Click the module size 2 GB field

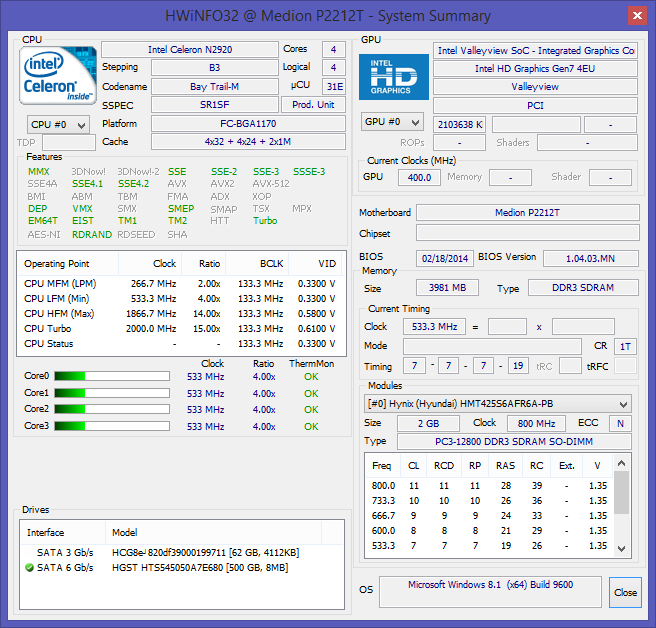(x=428, y=423)
